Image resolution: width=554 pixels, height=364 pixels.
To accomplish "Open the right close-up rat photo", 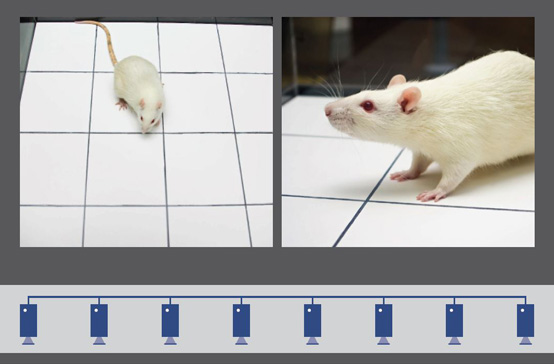I will coord(408,132).
